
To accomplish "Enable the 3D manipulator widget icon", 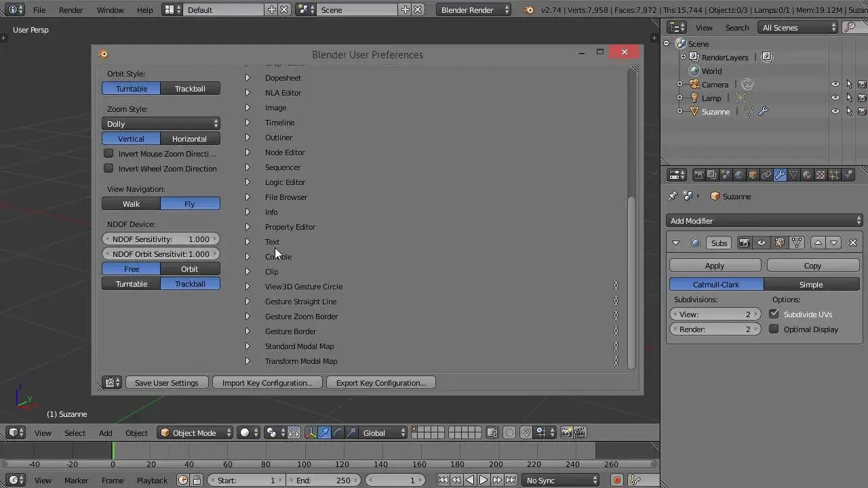I will tap(311, 432).
